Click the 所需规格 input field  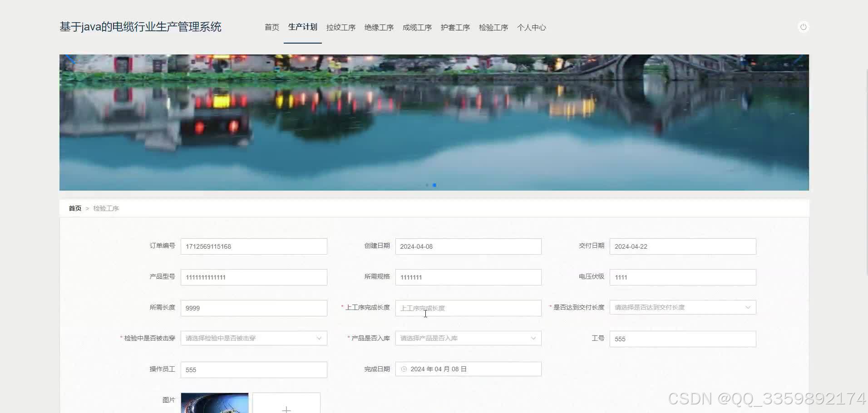468,277
